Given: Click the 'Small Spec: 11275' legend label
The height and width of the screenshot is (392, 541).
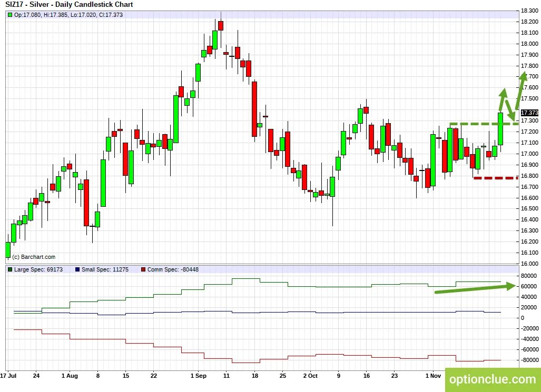Looking at the screenshot, I should [x=105, y=269].
